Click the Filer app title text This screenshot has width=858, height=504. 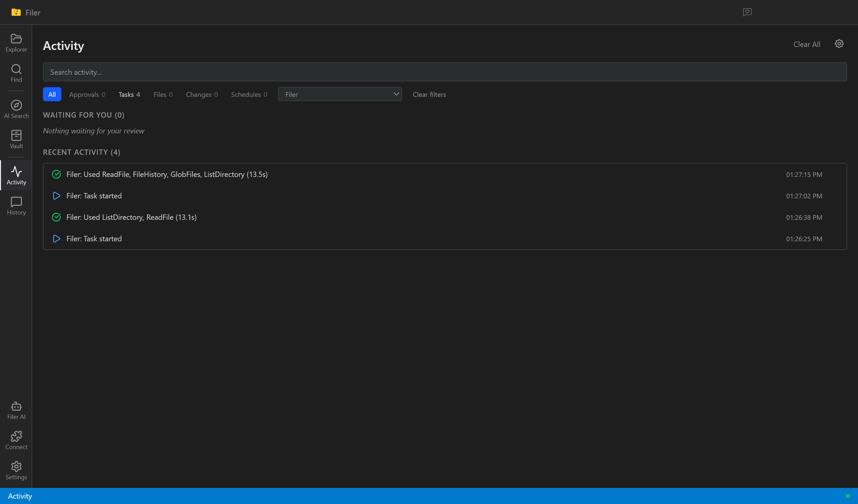click(x=33, y=13)
